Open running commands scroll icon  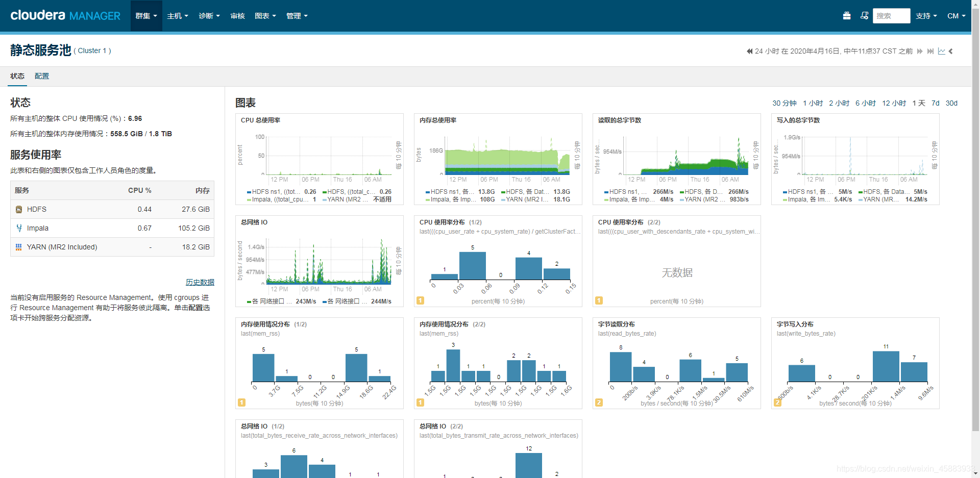click(x=864, y=16)
